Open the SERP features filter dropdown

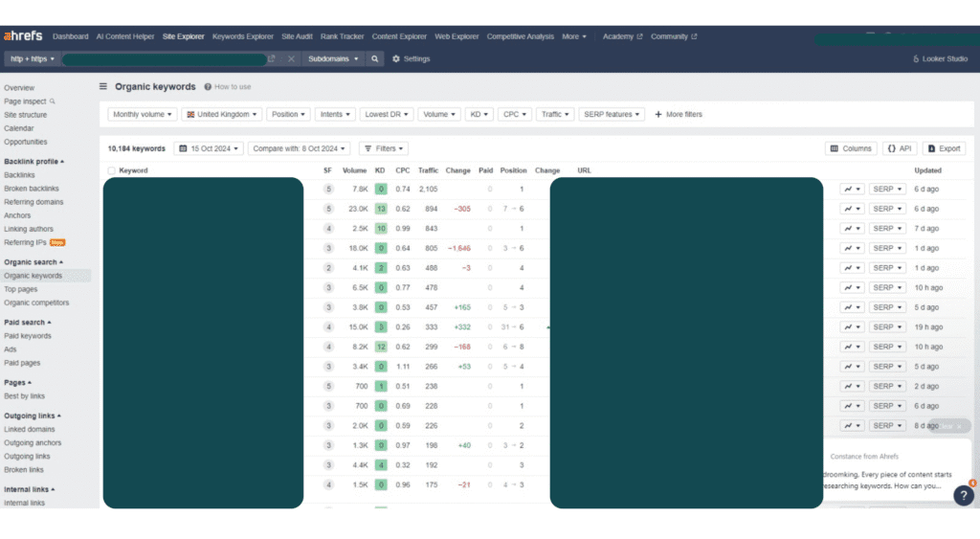[x=611, y=114]
